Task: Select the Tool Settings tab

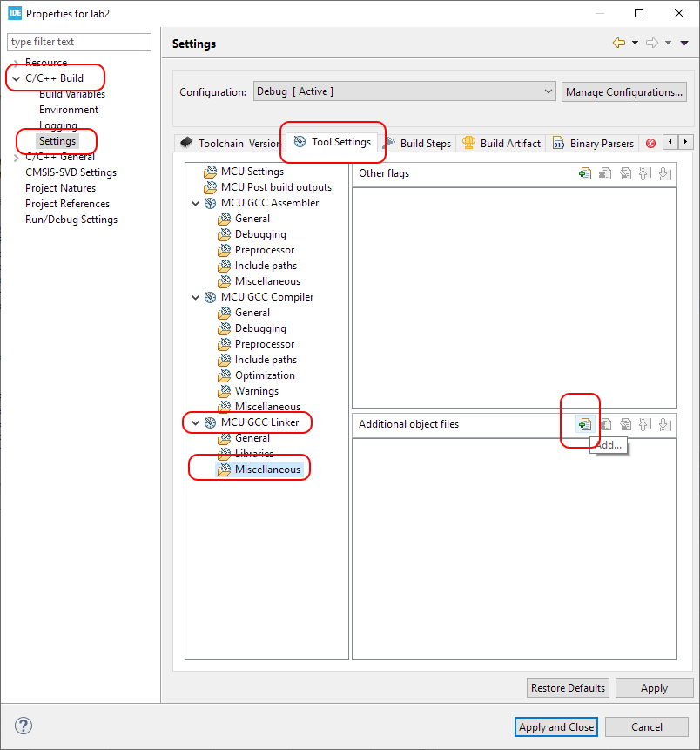Action: [333, 142]
